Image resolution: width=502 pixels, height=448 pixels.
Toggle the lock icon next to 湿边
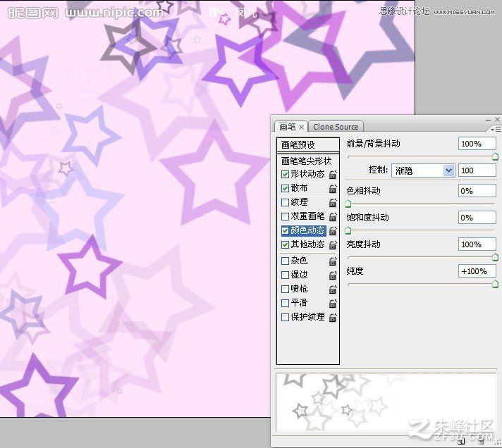pyautogui.click(x=333, y=275)
